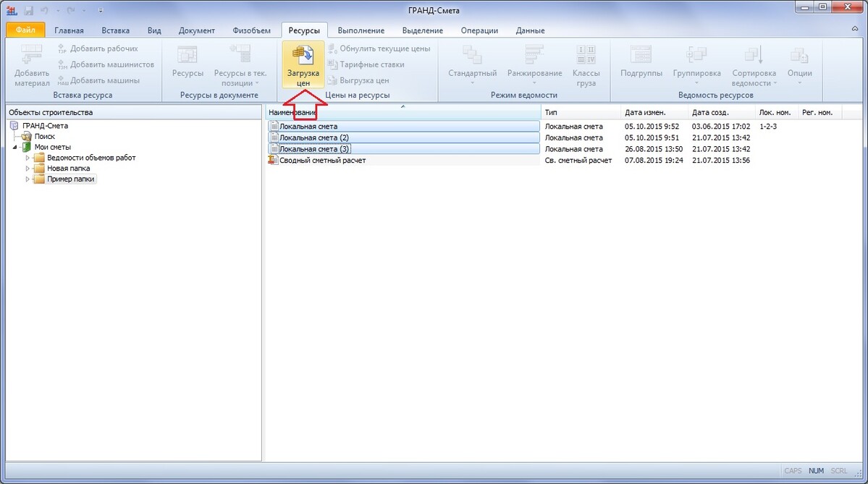
Task: Click Добавить машинистов
Action: [106, 64]
